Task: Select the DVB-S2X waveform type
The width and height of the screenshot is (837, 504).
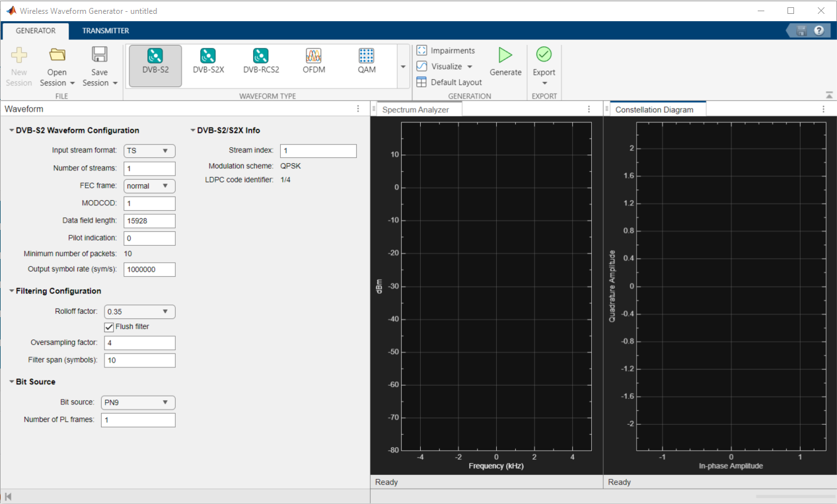Action: click(x=207, y=63)
